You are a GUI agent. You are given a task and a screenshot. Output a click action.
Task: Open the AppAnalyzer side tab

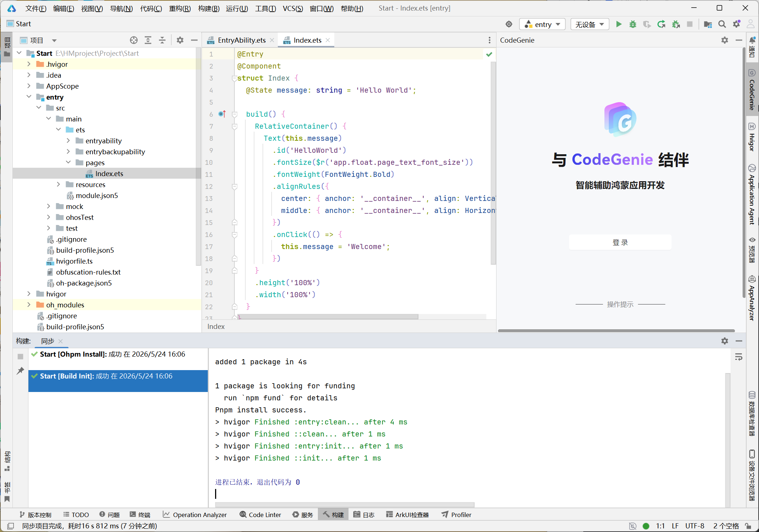[752, 298]
